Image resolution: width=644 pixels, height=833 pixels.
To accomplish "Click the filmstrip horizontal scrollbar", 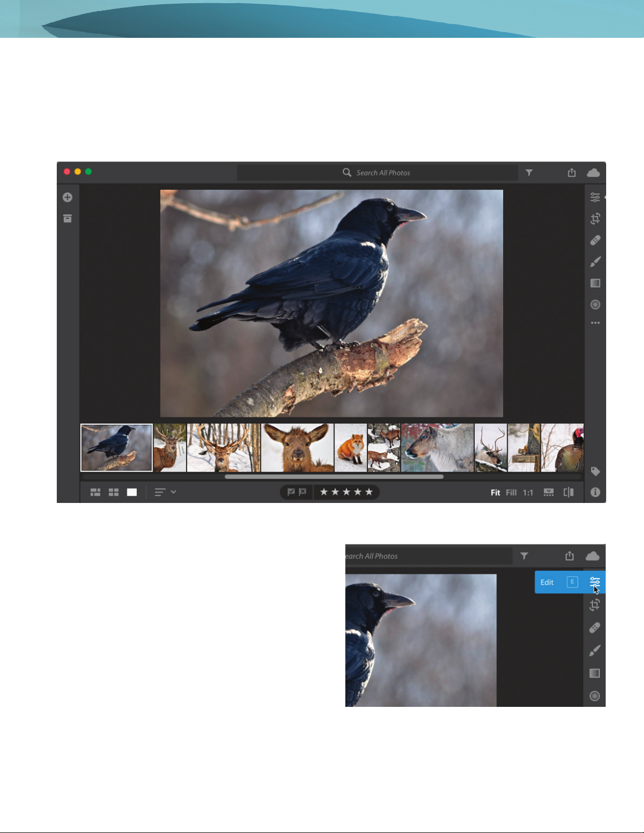I will (x=334, y=477).
